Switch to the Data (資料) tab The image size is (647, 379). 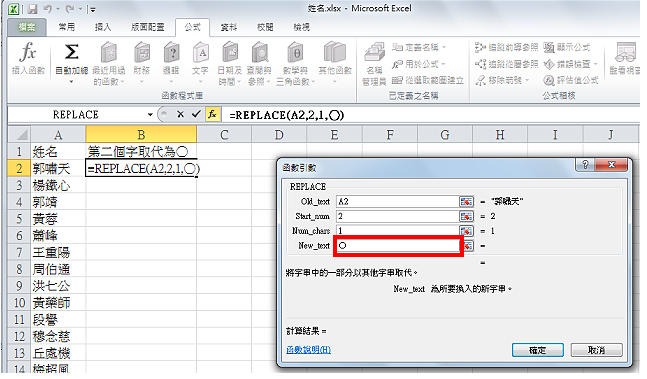[x=229, y=27]
